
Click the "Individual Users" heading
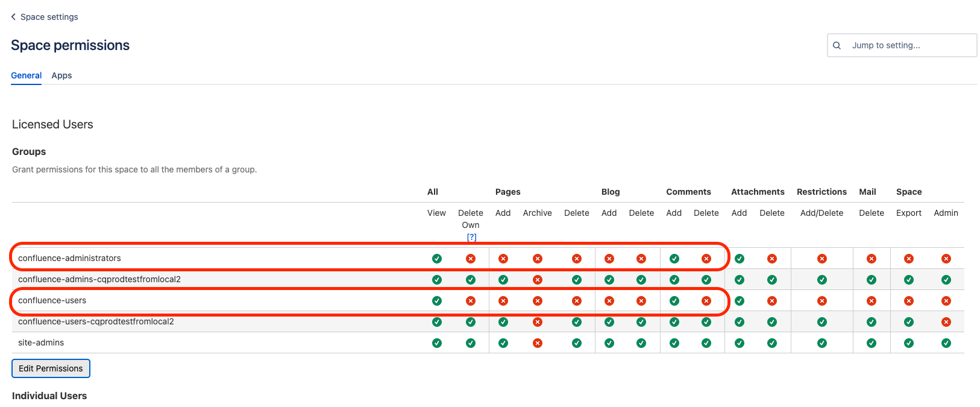[49, 396]
